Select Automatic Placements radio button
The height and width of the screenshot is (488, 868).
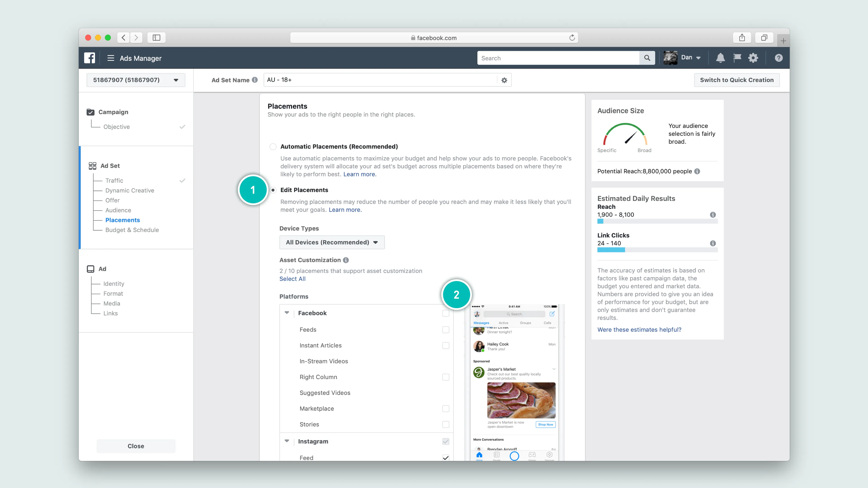tap(273, 146)
